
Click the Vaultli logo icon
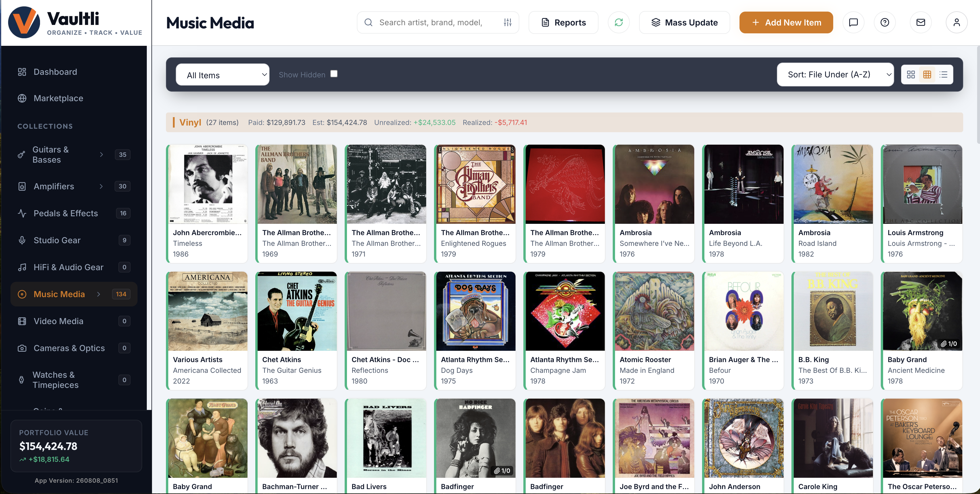[x=24, y=22]
